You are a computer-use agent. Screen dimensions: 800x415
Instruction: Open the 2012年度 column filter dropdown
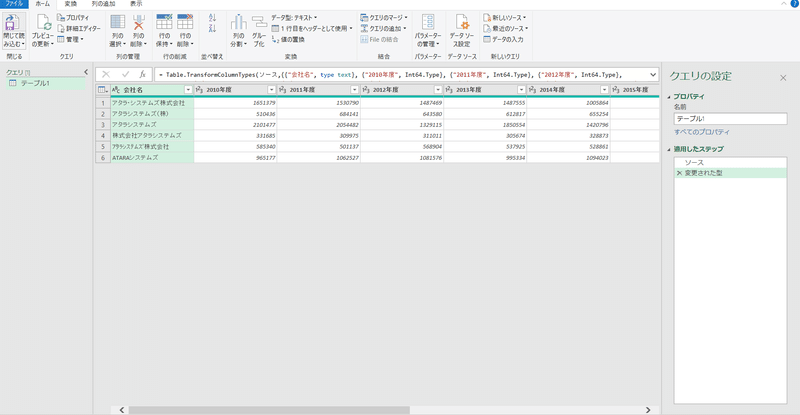click(x=438, y=90)
